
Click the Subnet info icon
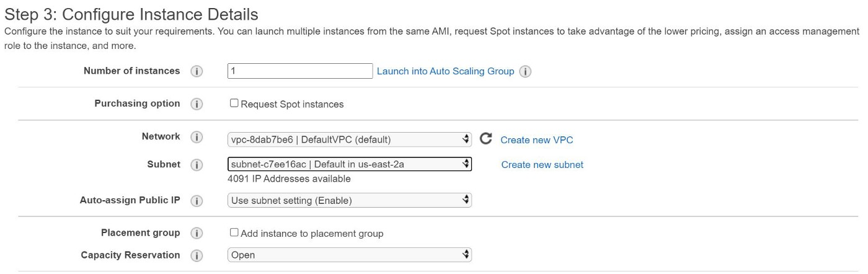click(x=197, y=165)
